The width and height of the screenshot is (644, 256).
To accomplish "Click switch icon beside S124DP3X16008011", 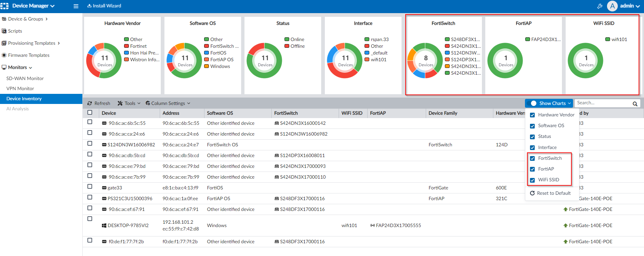I will click(x=277, y=156).
